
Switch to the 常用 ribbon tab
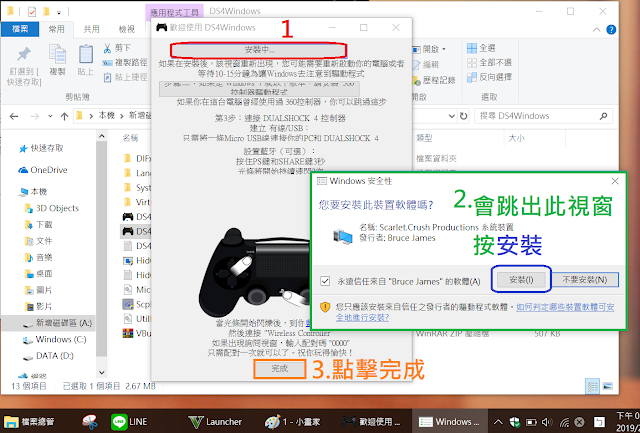coord(57,29)
